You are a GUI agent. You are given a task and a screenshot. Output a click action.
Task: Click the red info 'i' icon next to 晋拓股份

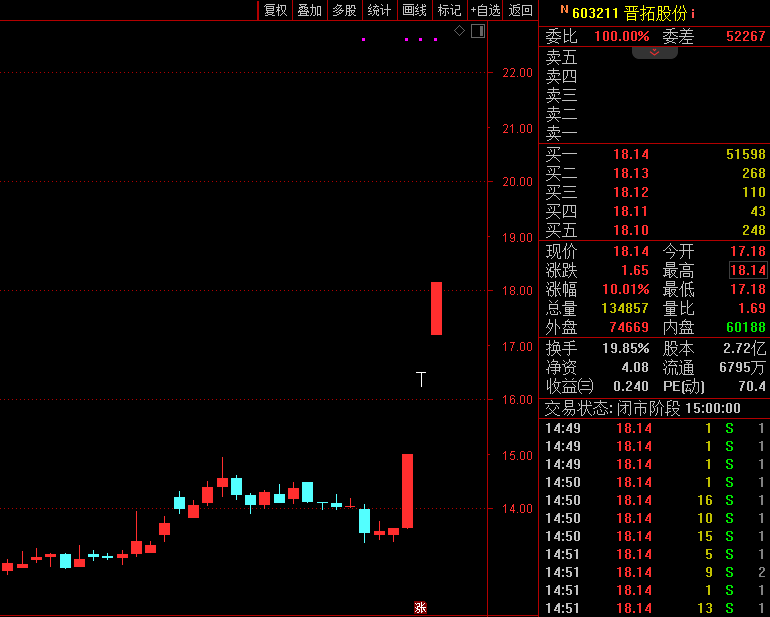pos(693,14)
